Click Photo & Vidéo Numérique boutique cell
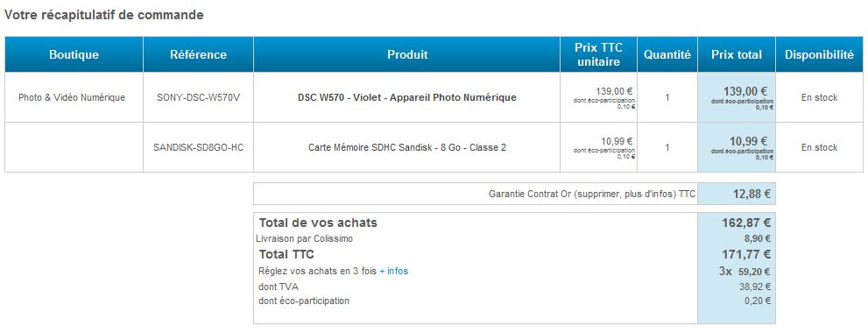Image resolution: width=868 pixels, height=333 pixels. (x=72, y=97)
